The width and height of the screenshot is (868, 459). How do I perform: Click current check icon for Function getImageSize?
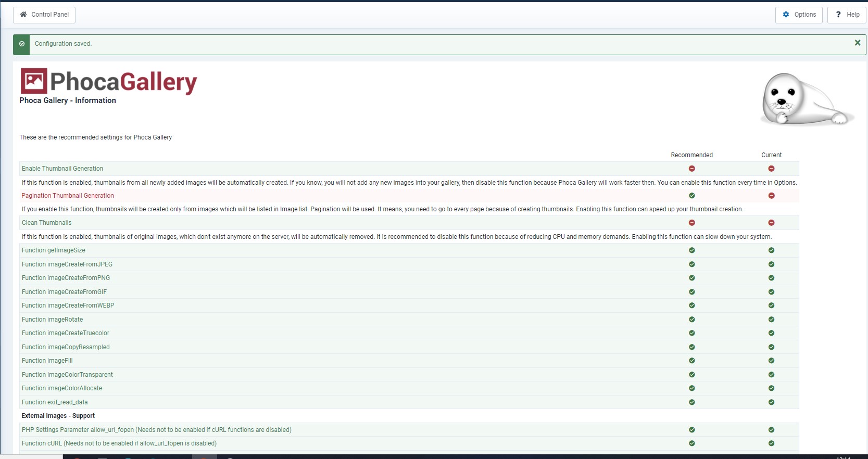772,250
